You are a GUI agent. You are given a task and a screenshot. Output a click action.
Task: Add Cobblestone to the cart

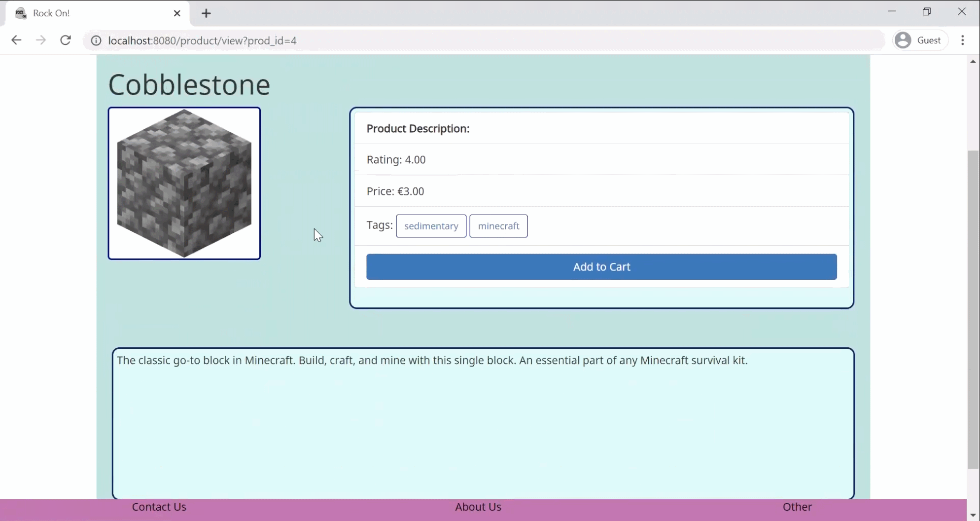(601, 267)
